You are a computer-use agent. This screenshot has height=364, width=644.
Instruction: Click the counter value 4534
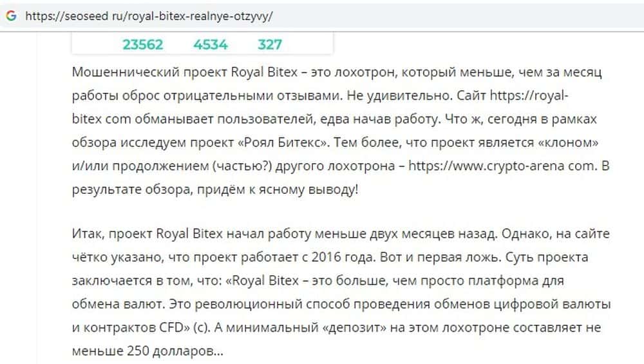(x=211, y=44)
